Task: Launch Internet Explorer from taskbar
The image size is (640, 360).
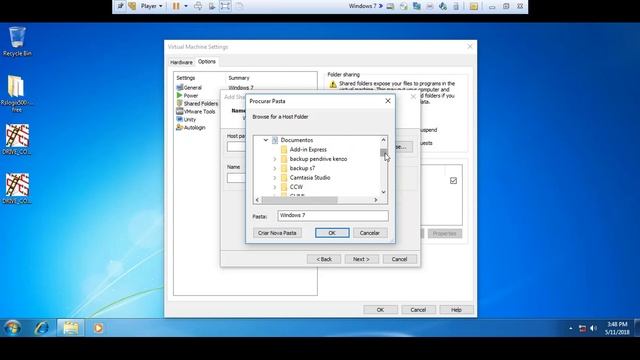Action: [42, 328]
